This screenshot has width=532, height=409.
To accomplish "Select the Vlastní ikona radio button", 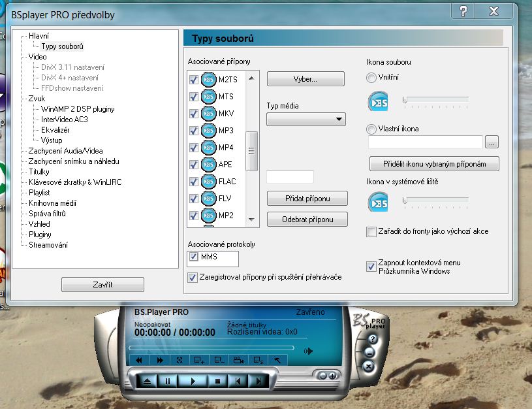I will (371, 129).
